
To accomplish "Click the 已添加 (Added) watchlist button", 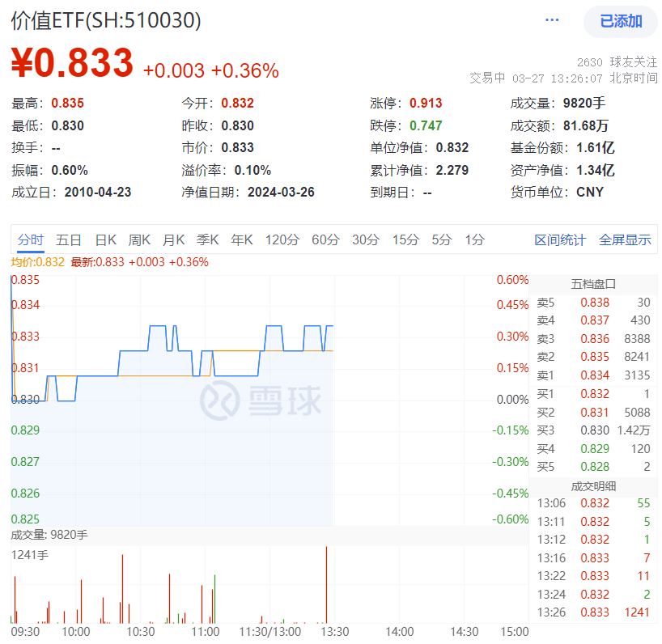I will (x=619, y=22).
